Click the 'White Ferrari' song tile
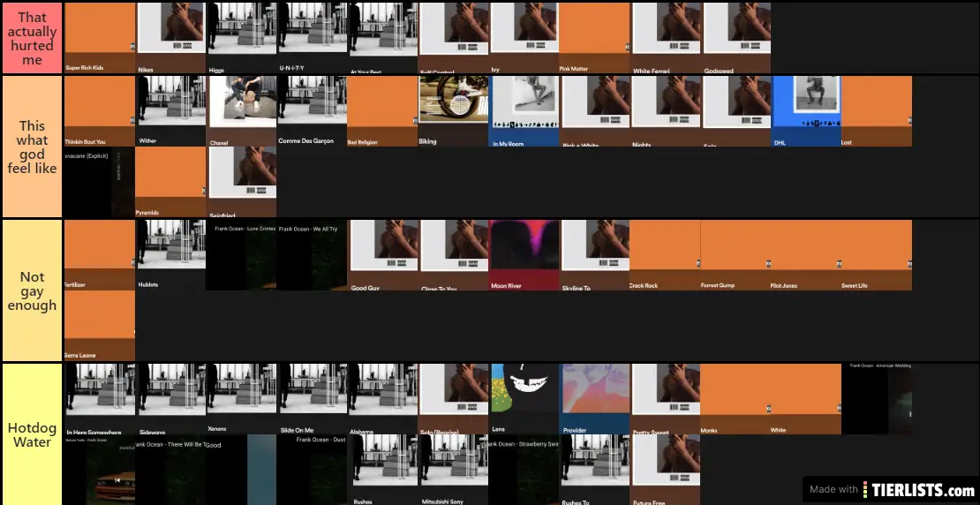Screen dimensions: 980x505 coord(666,38)
